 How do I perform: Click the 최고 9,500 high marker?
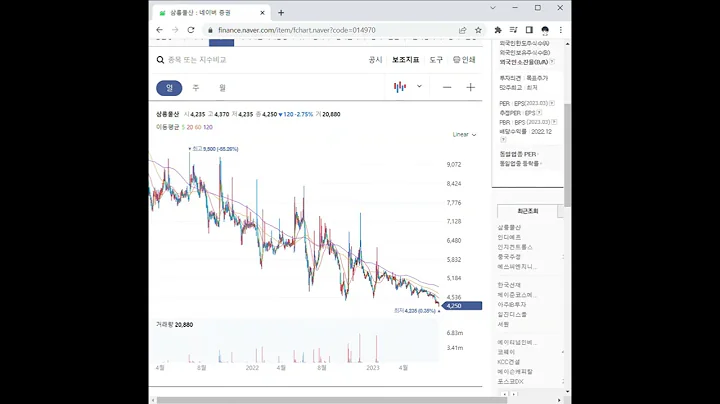pos(214,149)
